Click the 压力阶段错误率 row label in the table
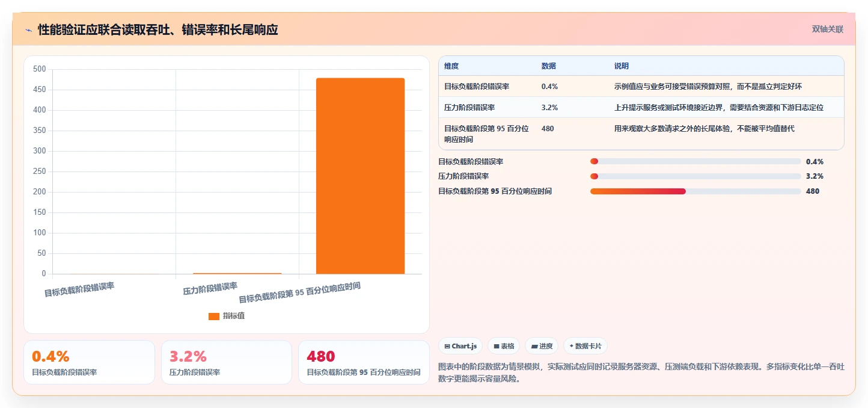The image size is (868, 408). click(469, 108)
